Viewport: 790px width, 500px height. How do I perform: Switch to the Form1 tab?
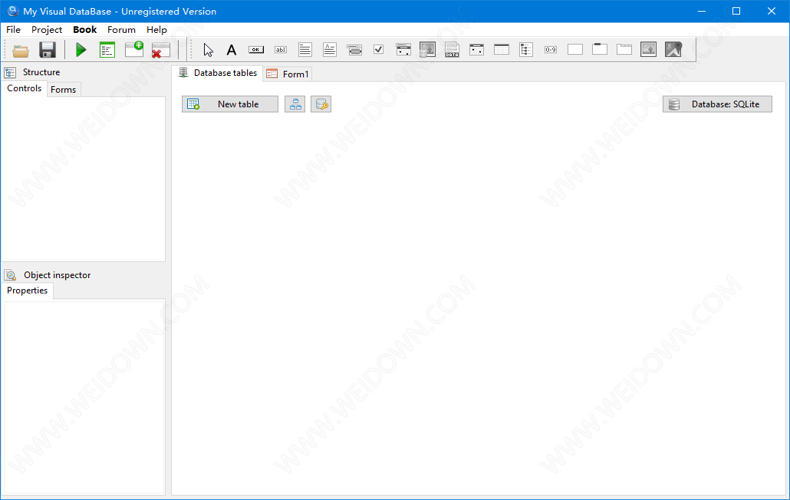click(x=288, y=74)
